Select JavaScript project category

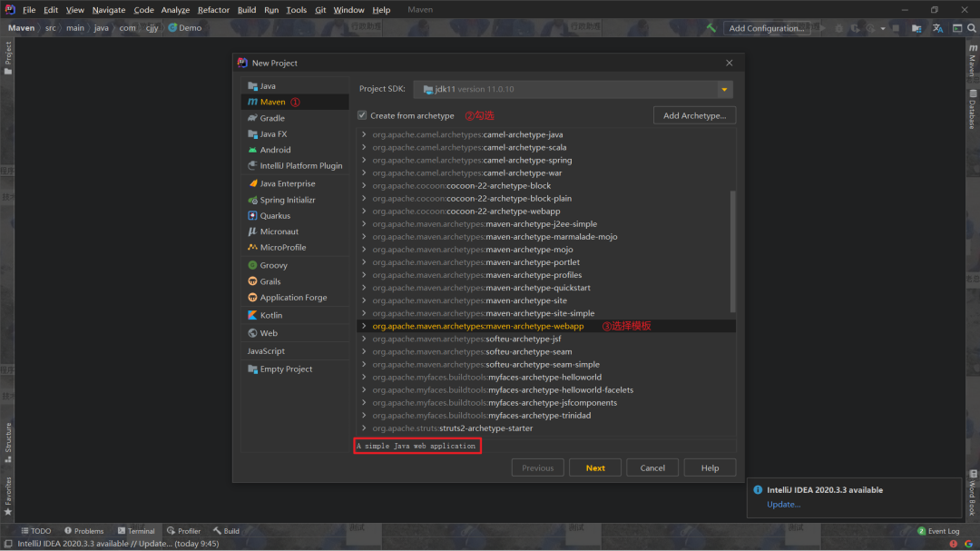click(294, 351)
